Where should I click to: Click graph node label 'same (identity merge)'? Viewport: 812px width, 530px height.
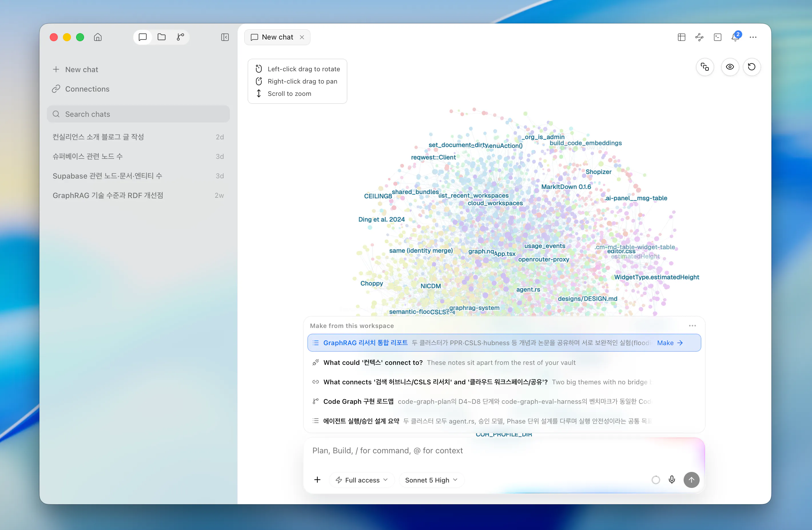click(x=421, y=250)
